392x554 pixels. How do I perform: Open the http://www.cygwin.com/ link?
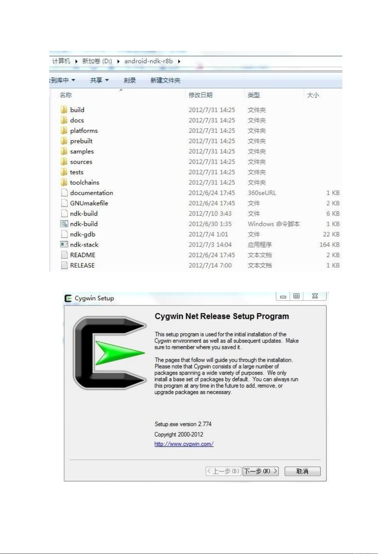pos(184,444)
